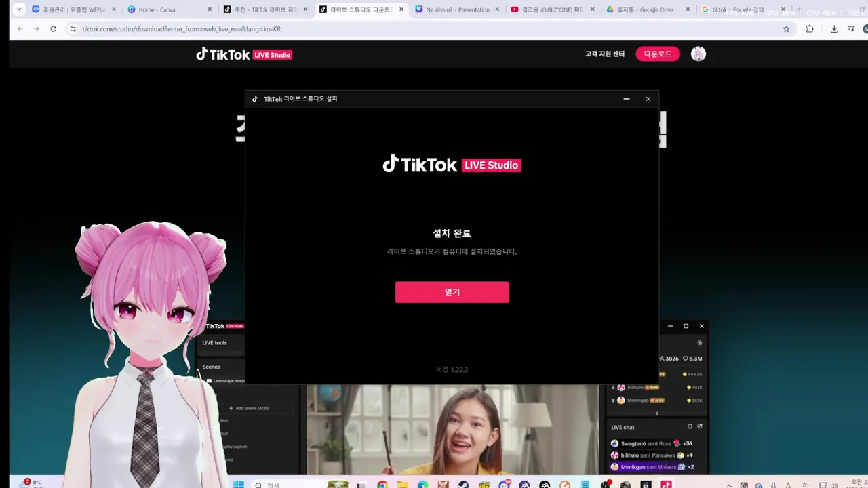Close the Home - Canva tab
Viewport: 868px width, 488px height.
(x=209, y=9)
